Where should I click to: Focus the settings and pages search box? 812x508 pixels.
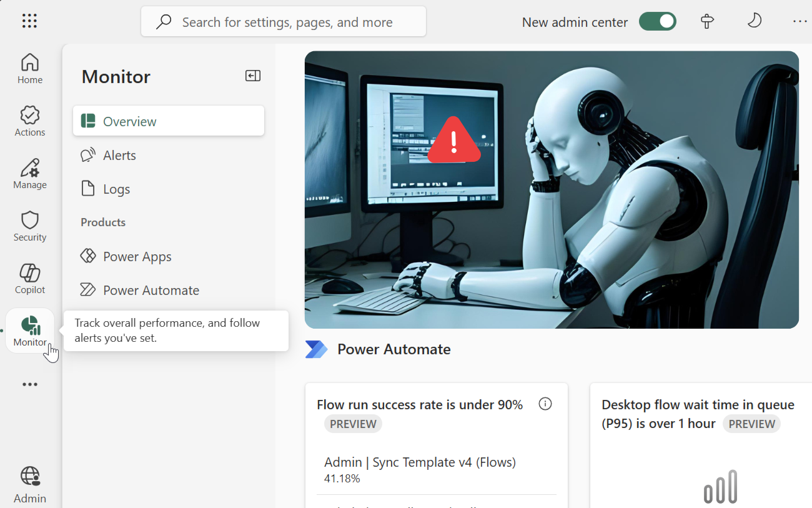tap(284, 22)
